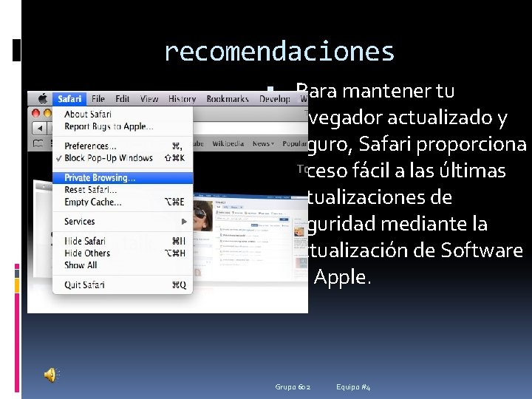Click the Safari menu in menu bar
Screen dimensions: 532x399
point(69,99)
